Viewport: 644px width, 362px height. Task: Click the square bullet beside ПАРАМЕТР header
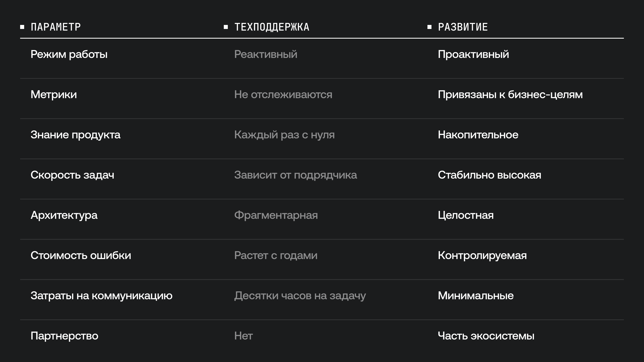pyautogui.click(x=22, y=27)
